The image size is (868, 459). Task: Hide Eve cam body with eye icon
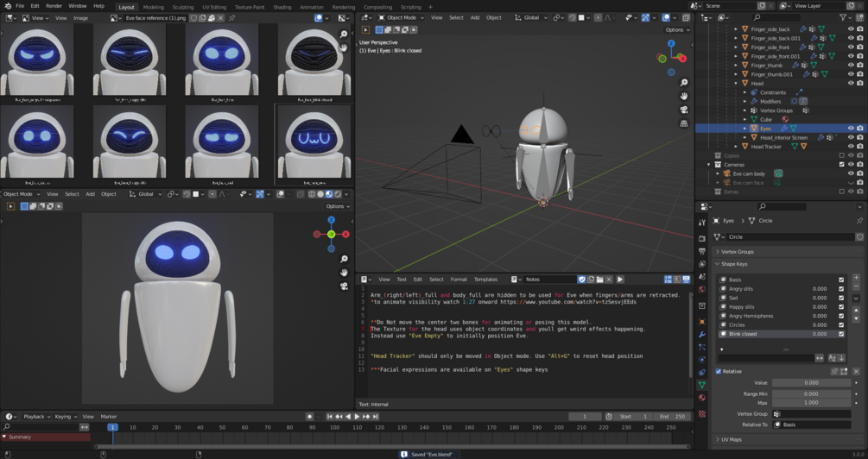(x=851, y=173)
